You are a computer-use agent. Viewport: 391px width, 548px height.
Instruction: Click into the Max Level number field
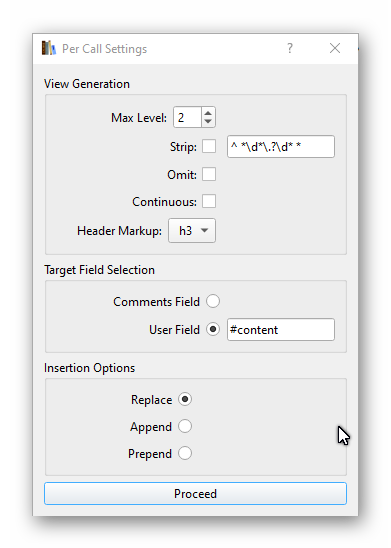click(x=188, y=117)
